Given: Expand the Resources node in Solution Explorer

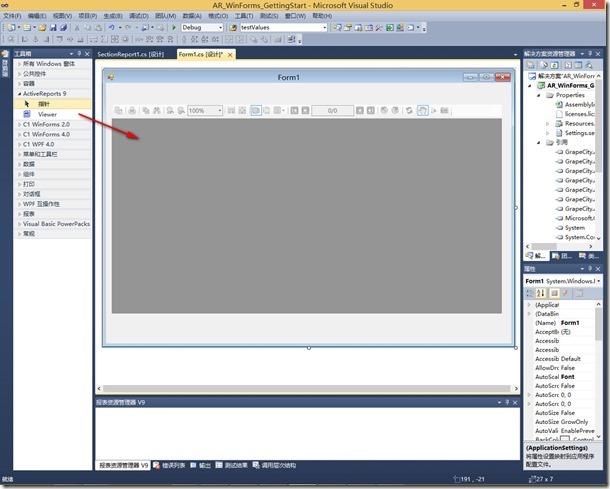Looking at the screenshot, I should 548,124.
